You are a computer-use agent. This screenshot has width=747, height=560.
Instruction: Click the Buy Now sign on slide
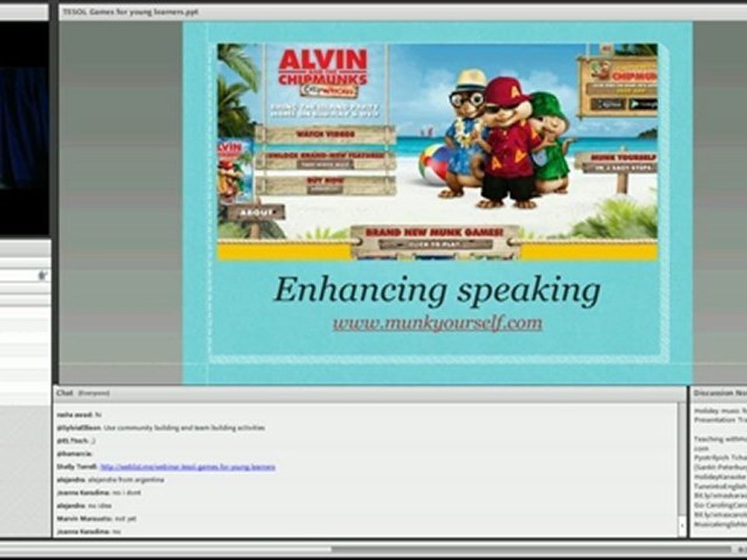pos(325,185)
